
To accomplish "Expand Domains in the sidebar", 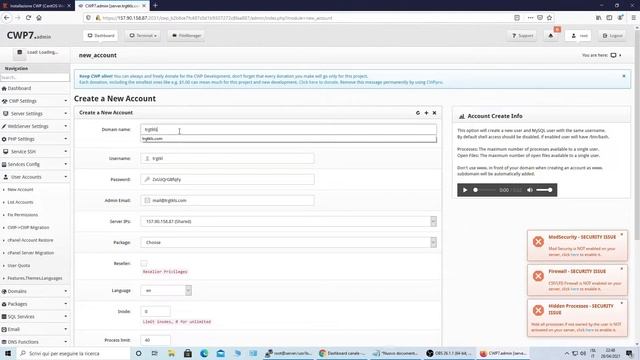I will pyautogui.click(x=35, y=291).
